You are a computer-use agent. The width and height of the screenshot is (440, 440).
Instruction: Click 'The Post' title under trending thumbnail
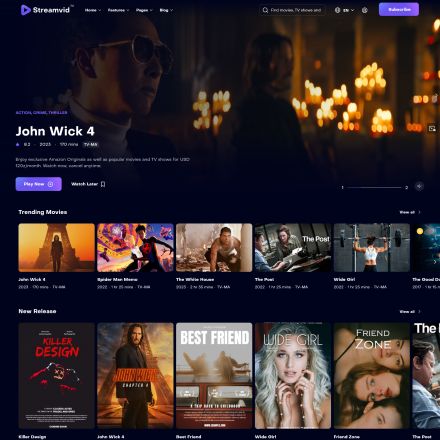tap(264, 279)
